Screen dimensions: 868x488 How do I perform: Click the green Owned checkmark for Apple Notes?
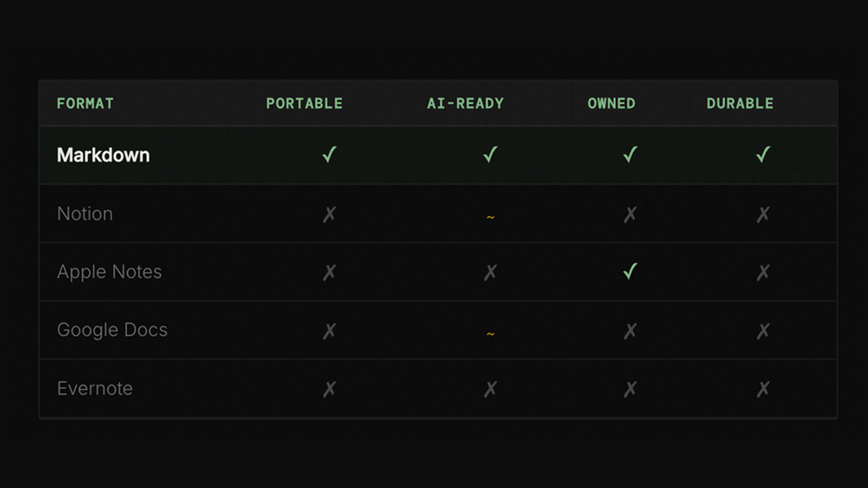(630, 271)
